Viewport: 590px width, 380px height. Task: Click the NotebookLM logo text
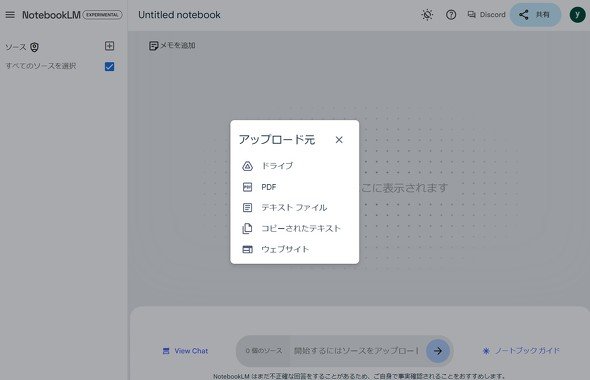(x=51, y=15)
